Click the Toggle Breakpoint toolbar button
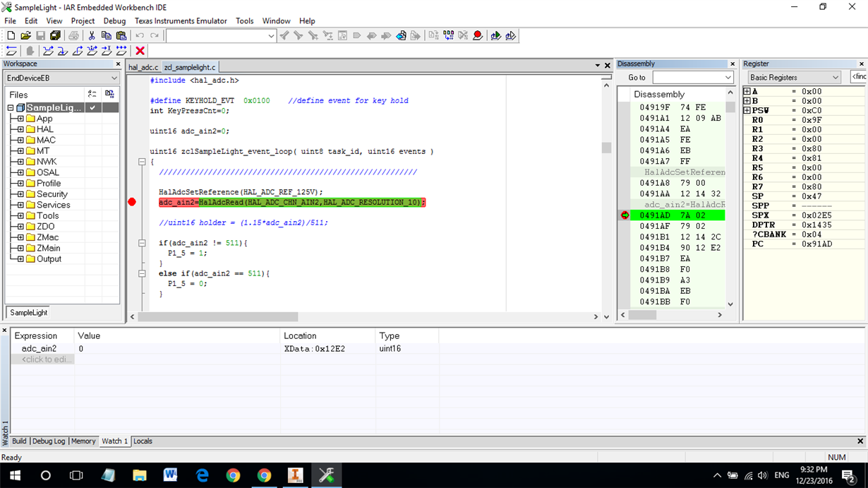 [478, 35]
